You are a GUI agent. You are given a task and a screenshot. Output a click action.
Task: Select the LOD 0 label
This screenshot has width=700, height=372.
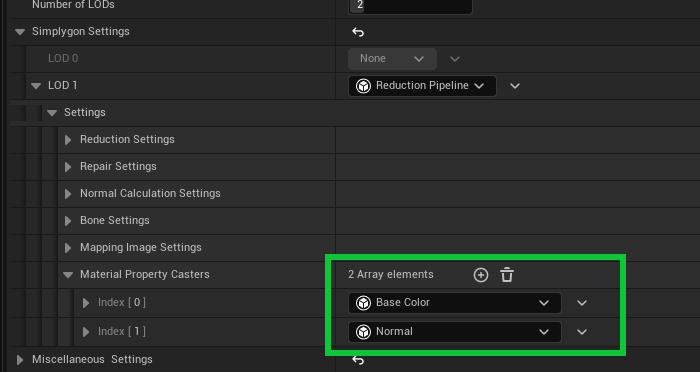pyautogui.click(x=63, y=59)
